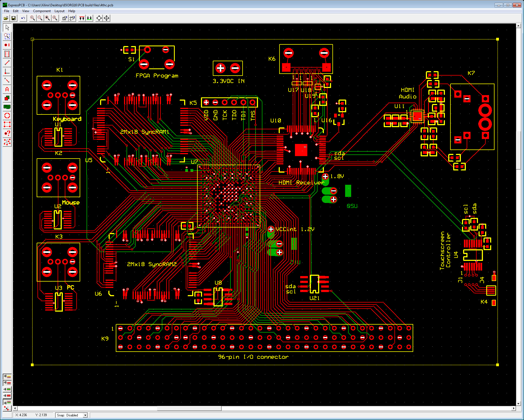
Task: Click the Save floppy disk icon
Action: click(13, 18)
